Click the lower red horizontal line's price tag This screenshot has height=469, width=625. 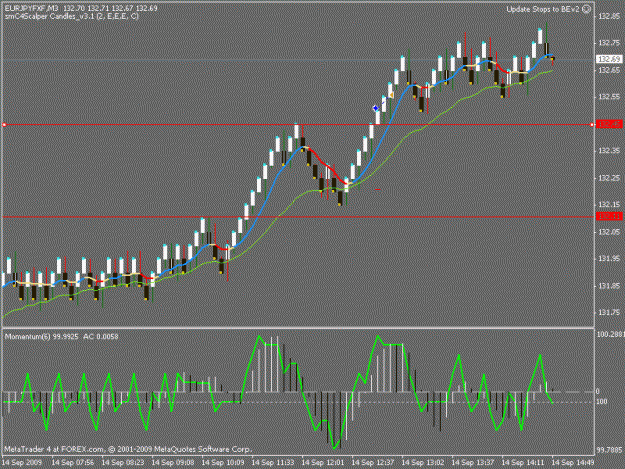(609, 216)
